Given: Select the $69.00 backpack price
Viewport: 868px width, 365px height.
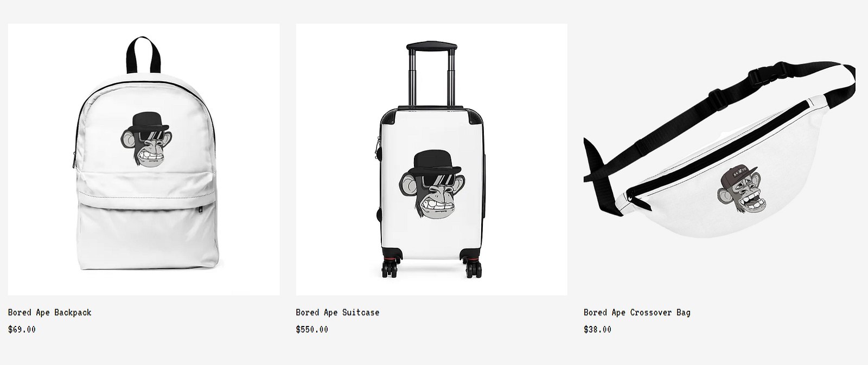Looking at the screenshot, I should (22, 329).
